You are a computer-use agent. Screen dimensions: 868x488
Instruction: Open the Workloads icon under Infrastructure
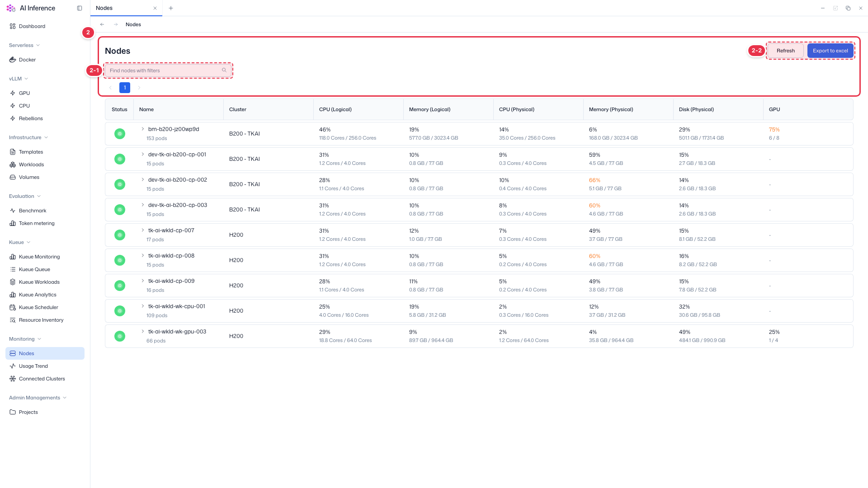point(13,164)
